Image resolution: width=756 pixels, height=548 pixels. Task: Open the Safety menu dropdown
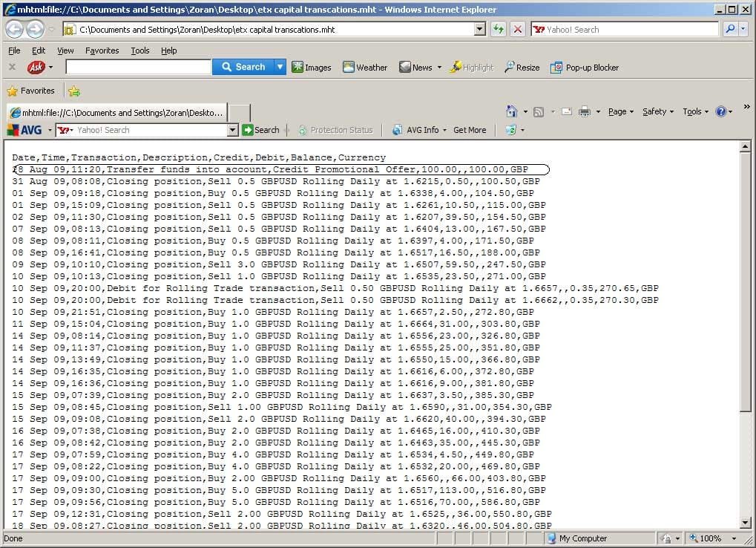tap(658, 111)
